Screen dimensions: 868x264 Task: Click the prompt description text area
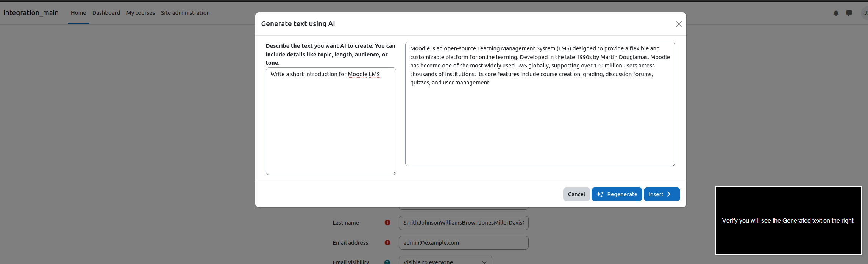click(331, 121)
